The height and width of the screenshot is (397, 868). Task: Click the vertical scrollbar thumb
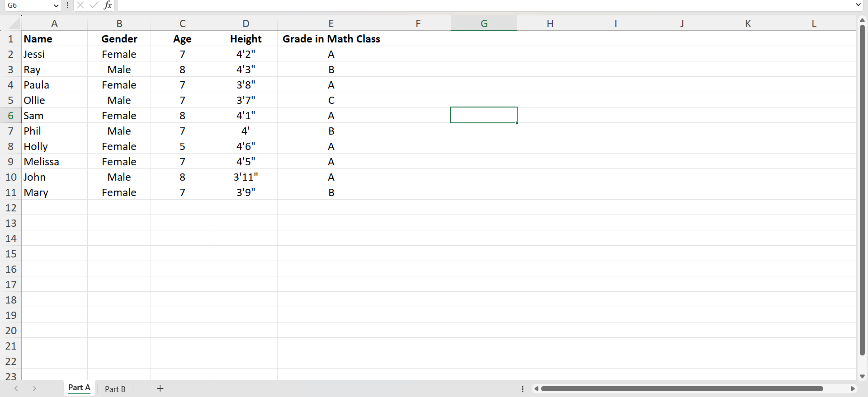click(862, 190)
